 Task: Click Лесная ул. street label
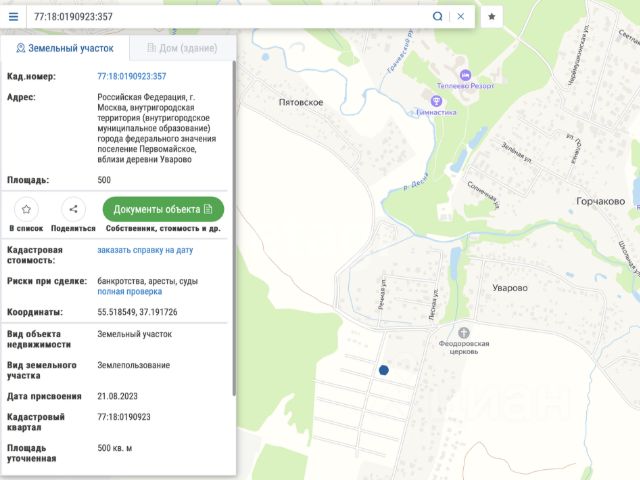tap(433, 304)
